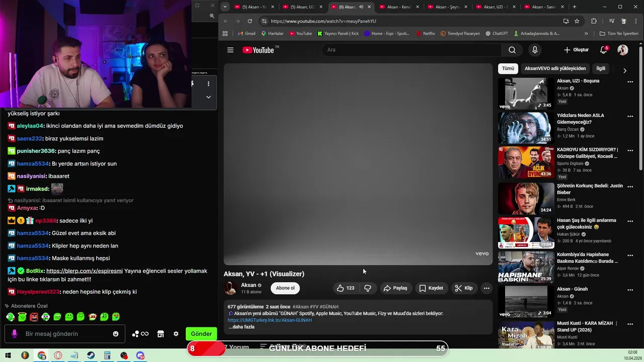Show more hidden bookmarks chevron
The width and height of the screenshot is (644, 362).
click(x=586, y=34)
